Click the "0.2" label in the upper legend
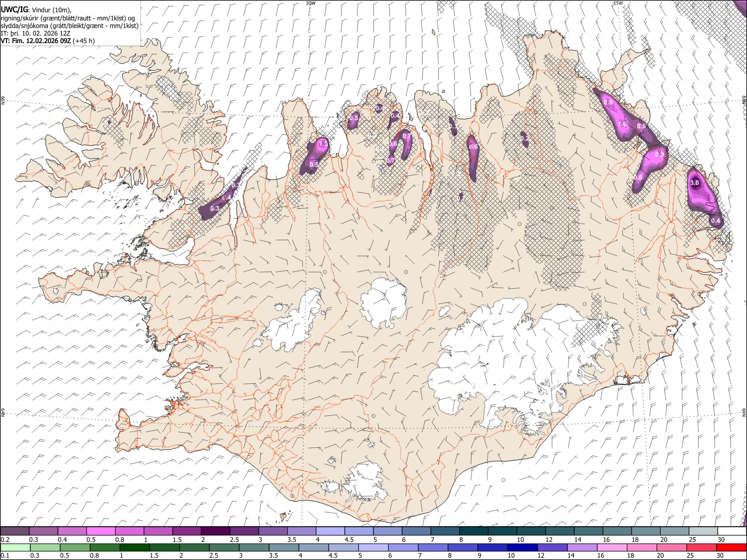The image size is (747, 560). tap(4, 540)
